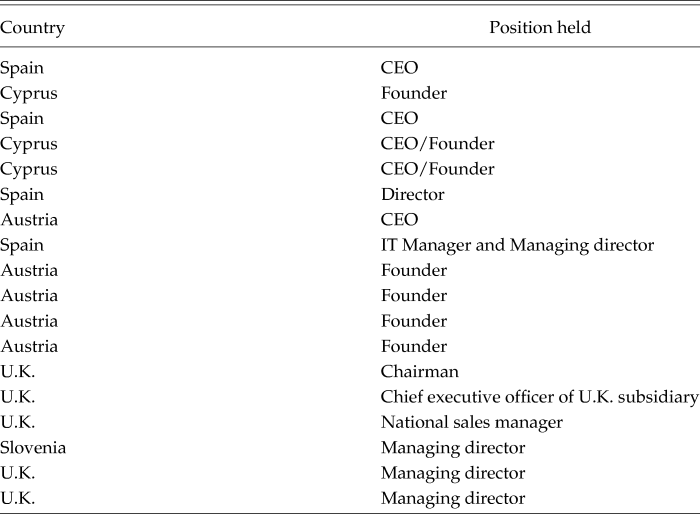Select the U.K. cell beside Chairman
Image resolution: width=700 pixels, height=514 pixels.
[18, 372]
